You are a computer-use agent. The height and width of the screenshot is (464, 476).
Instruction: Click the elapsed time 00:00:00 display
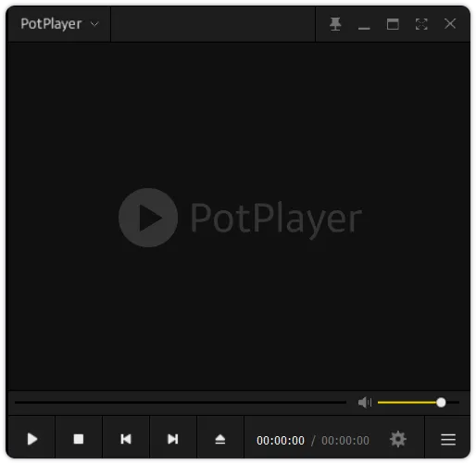click(x=281, y=441)
